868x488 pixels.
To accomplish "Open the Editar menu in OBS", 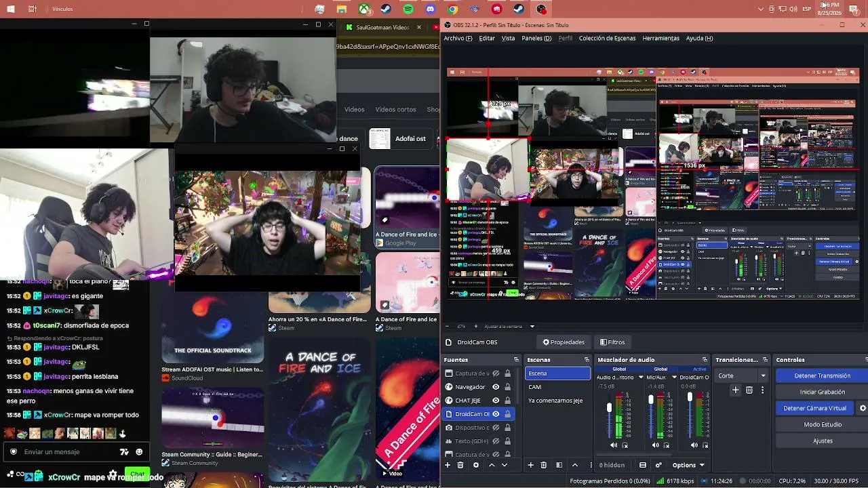I will pos(487,39).
